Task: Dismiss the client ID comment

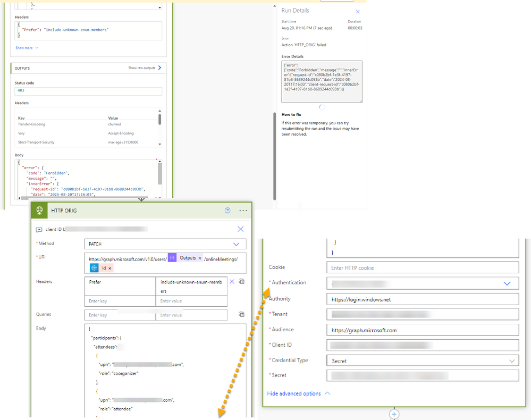Action: click(240, 229)
